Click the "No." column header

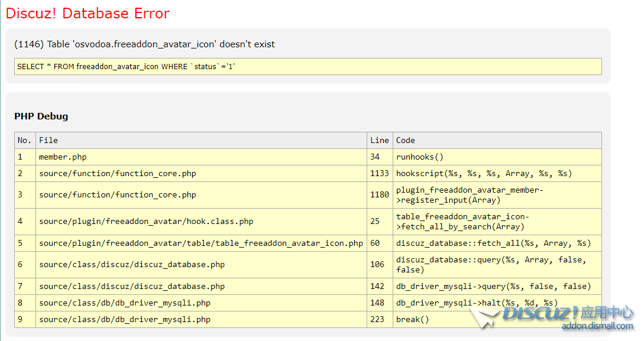tap(25, 140)
